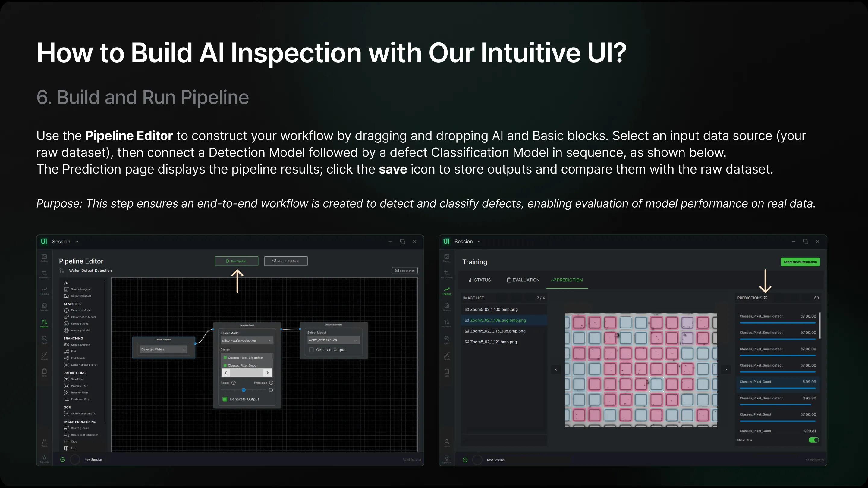Toggle the Classes_Pixel_Good state checkbox

[x=225, y=365]
